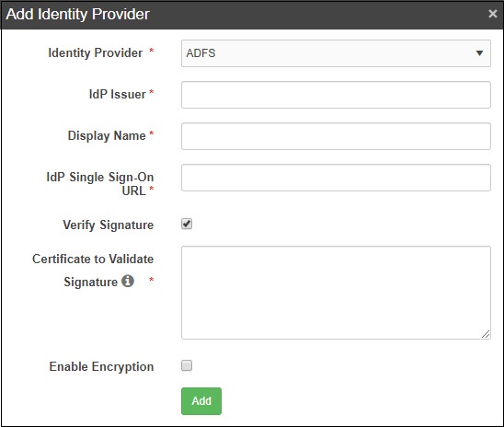The height and width of the screenshot is (427, 504).
Task: Click the green Add button
Action: pyautogui.click(x=201, y=401)
